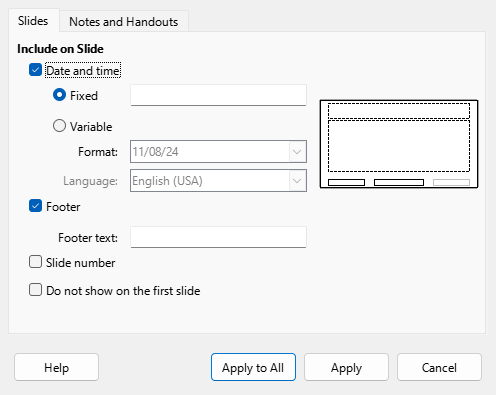
Task: Click the Apply button
Action: (x=346, y=367)
